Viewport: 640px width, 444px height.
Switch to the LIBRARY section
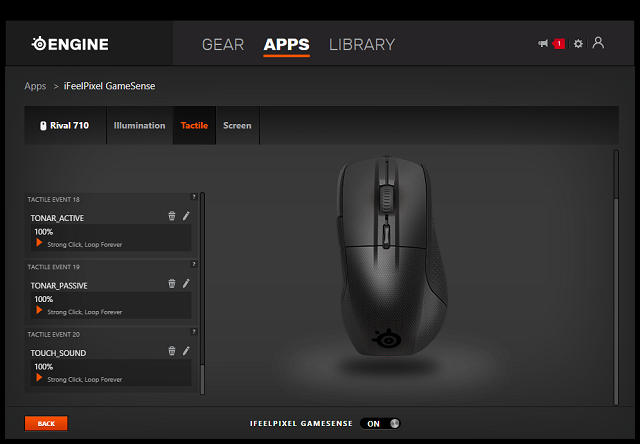pyautogui.click(x=362, y=44)
